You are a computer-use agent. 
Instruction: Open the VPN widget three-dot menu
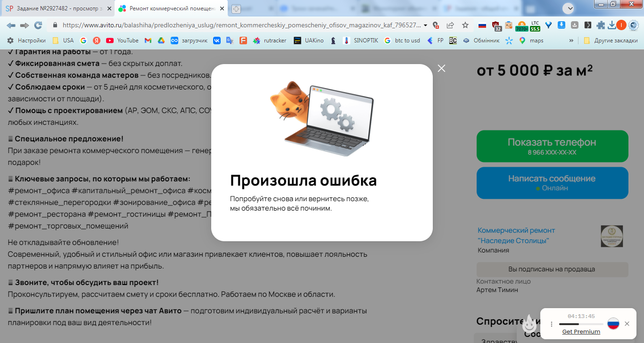552,324
